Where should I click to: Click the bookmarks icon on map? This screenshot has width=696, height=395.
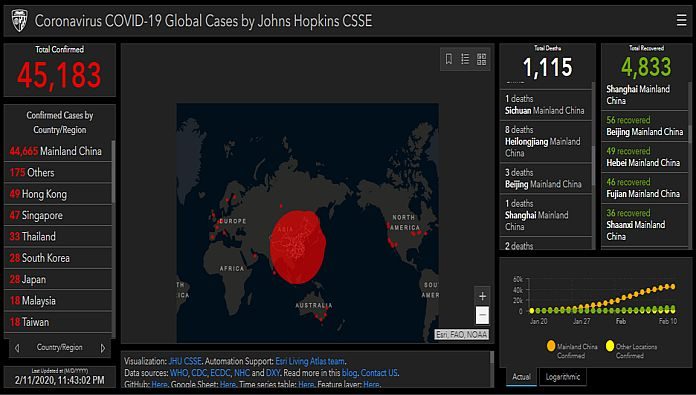click(x=449, y=59)
